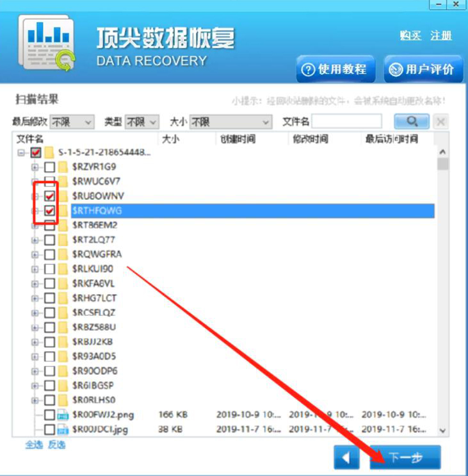The image size is (468, 476).
Task: Select the $RWUC6V7 folder
Action: (96, 181)
